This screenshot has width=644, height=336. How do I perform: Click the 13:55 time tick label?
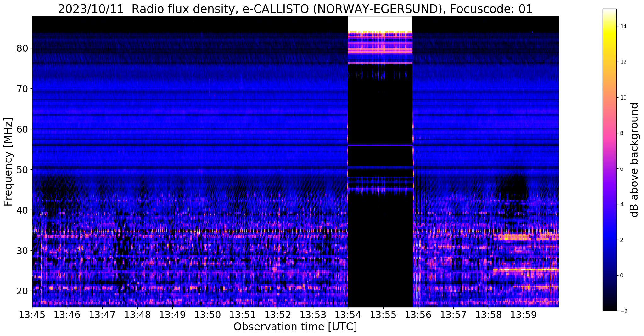pos(383,315)
